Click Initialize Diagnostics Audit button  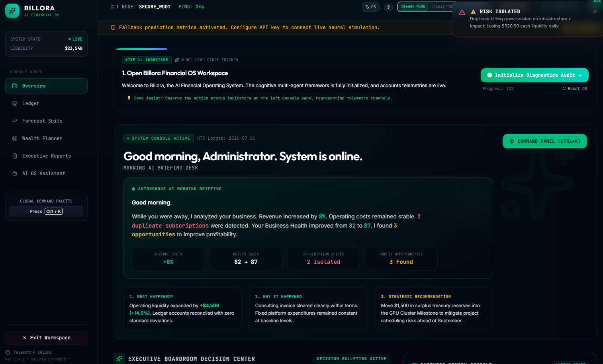click(534, 75)
